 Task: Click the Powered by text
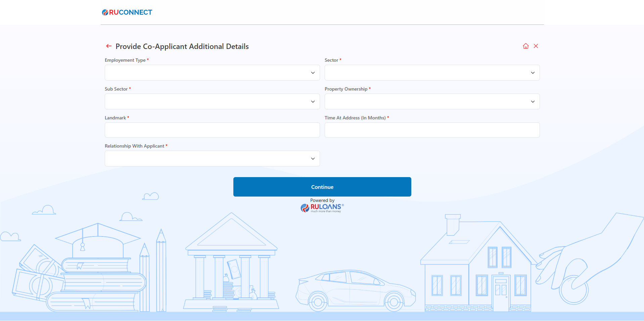[322, 200]
